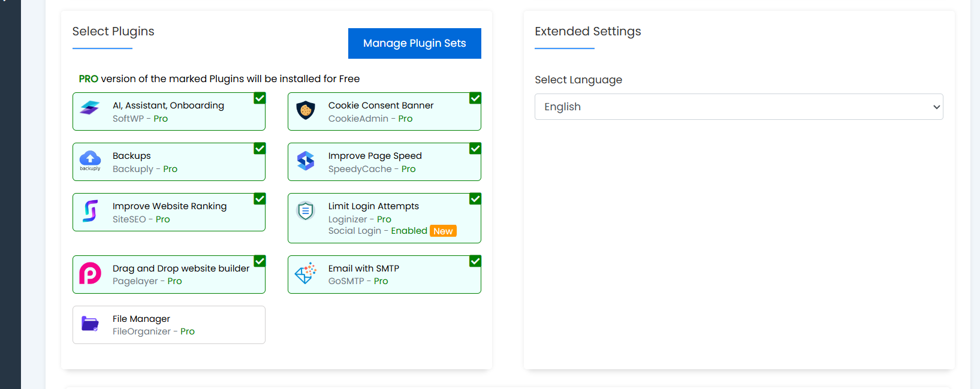Click the Backups plugin title

[x=132, y=156]
